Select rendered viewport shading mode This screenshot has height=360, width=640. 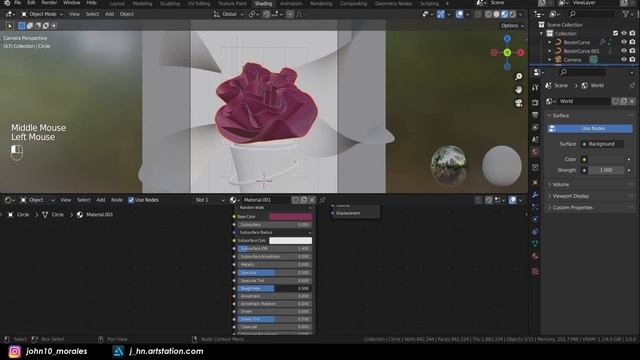point(513,14)
